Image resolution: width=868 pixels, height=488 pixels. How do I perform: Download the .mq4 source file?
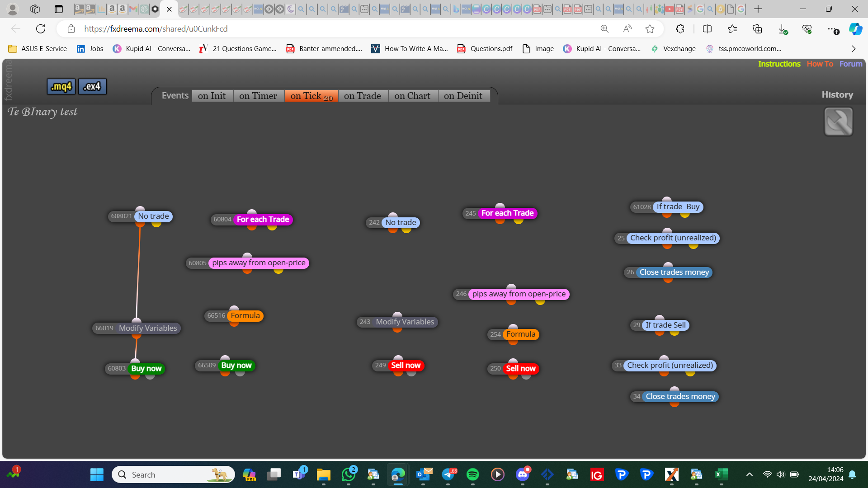(61, 86)
